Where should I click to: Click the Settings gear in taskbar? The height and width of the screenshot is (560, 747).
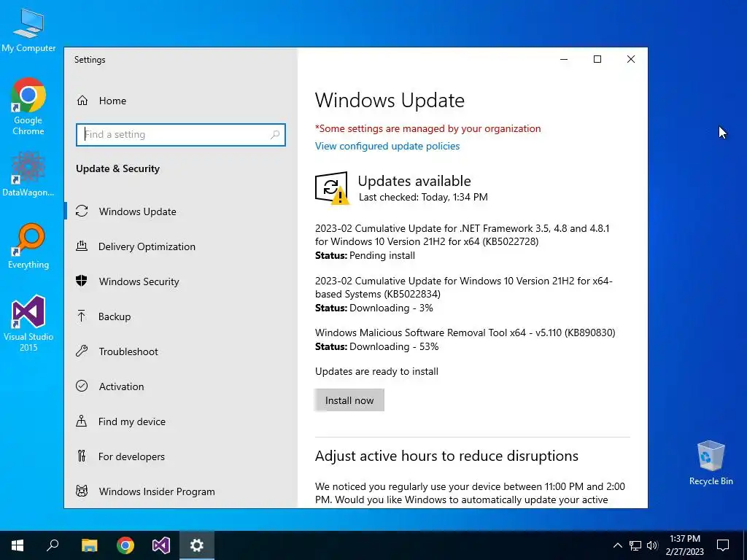click(197, 545)
